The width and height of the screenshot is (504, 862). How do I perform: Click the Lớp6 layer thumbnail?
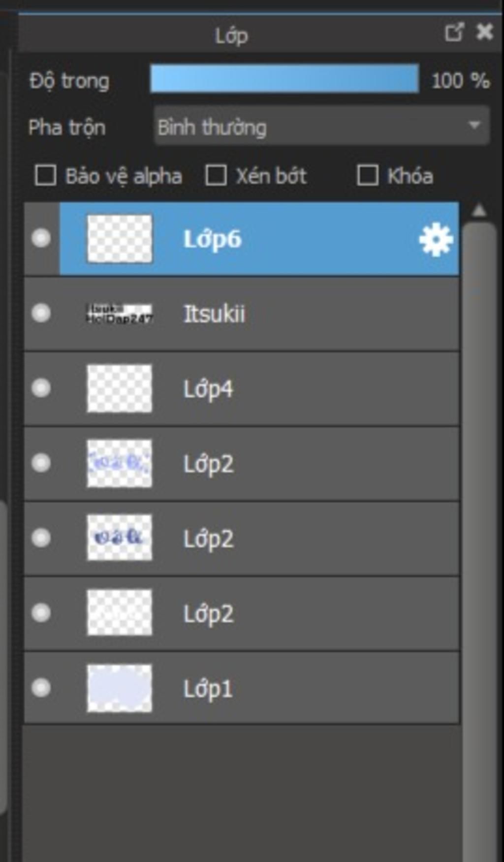tap(119, 239)
